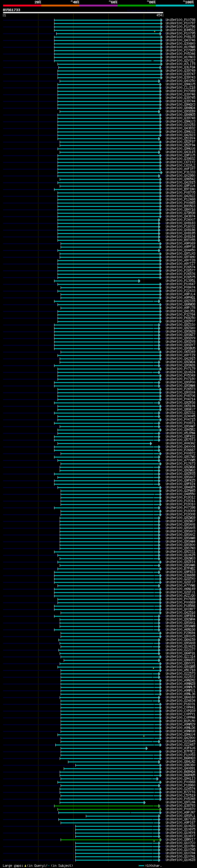
Task: Select the label UniRef100_P08706
Action: 180,396
